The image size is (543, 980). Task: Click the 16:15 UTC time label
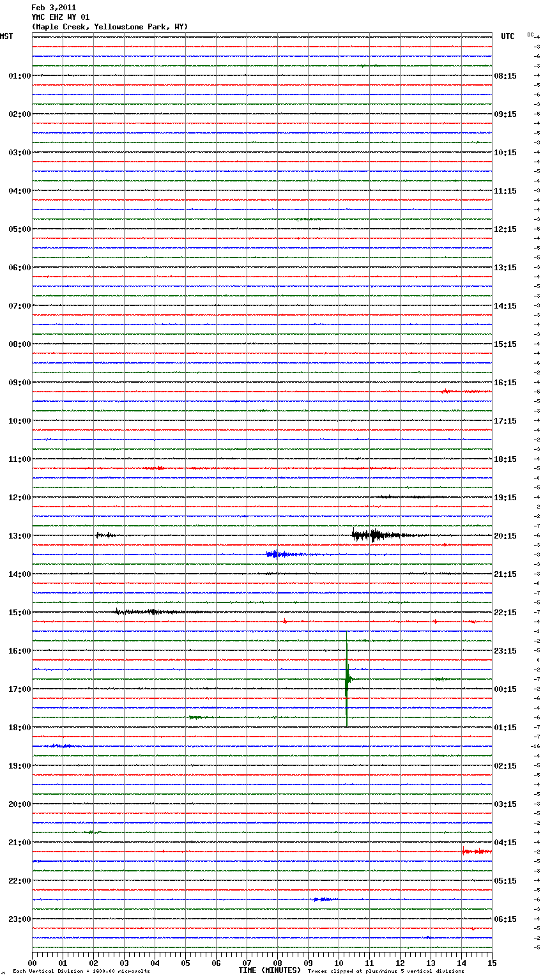(x=505, y=383)
